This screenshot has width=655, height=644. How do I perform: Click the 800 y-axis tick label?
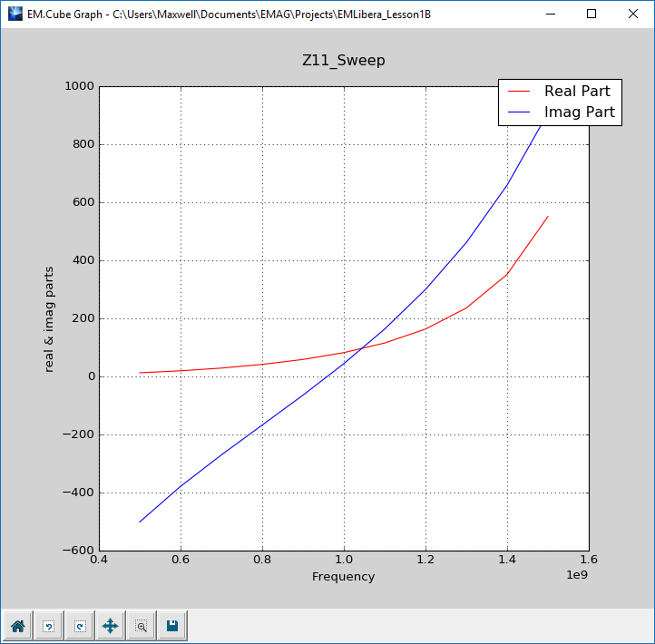click(x=83, y=144)
